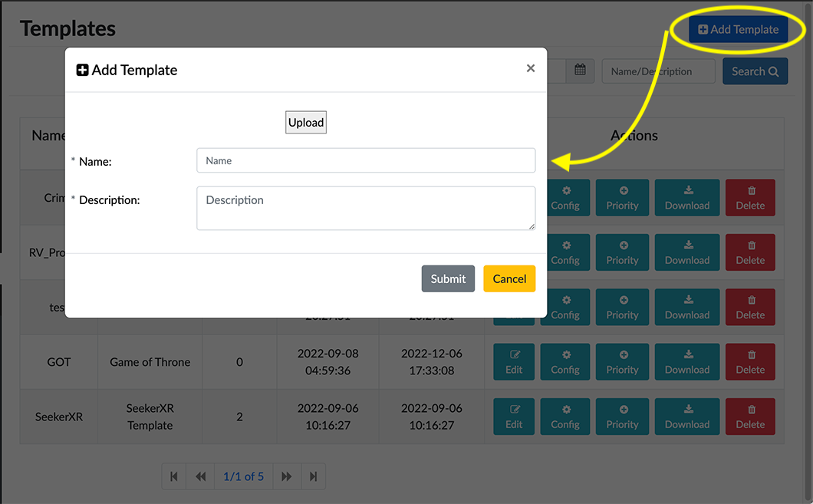Go to the next page of results
The image size is (813, 504).
tap(286, 476)
